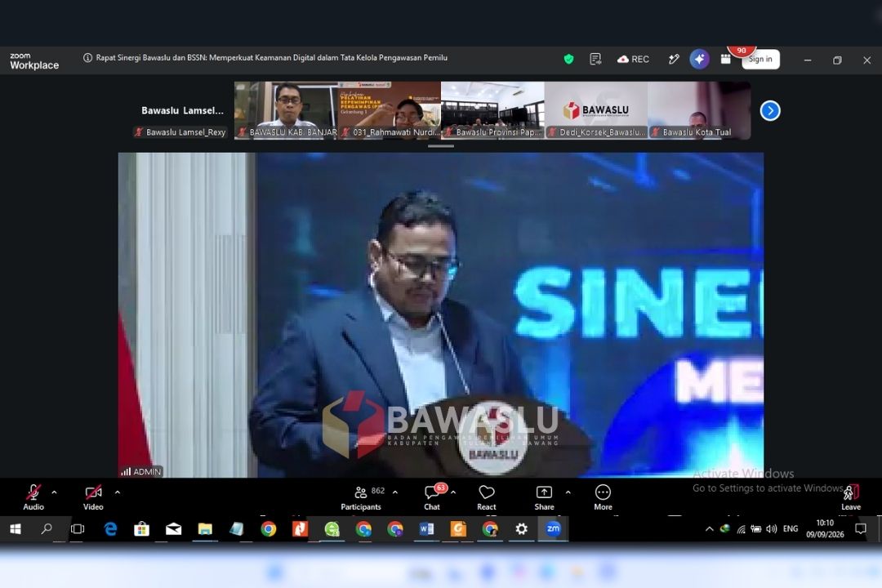Select the Bawaslu Kota Tual video thumbnail
The height and width of the screenshot is (588, 882).
click(x=699, y=110)
